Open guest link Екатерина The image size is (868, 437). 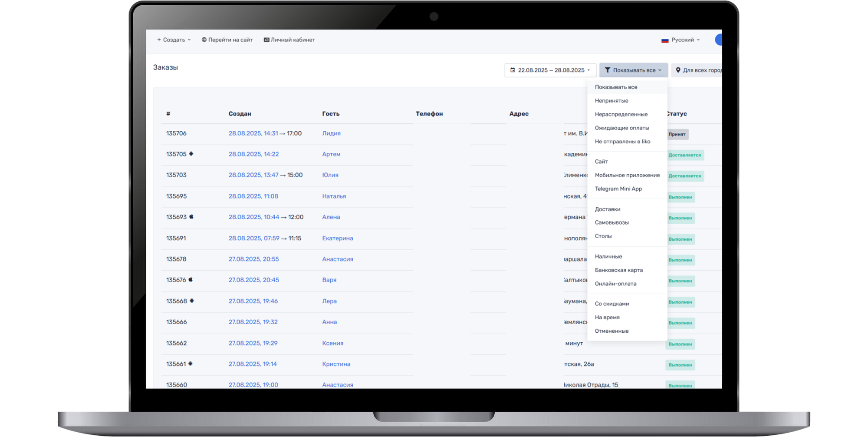click(337, 238)
